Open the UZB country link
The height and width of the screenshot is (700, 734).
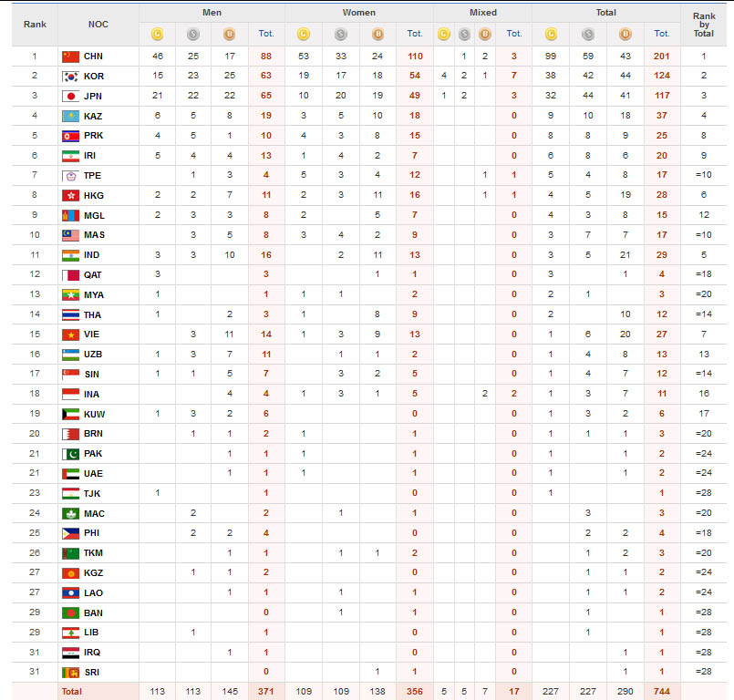tap(93, 354)
